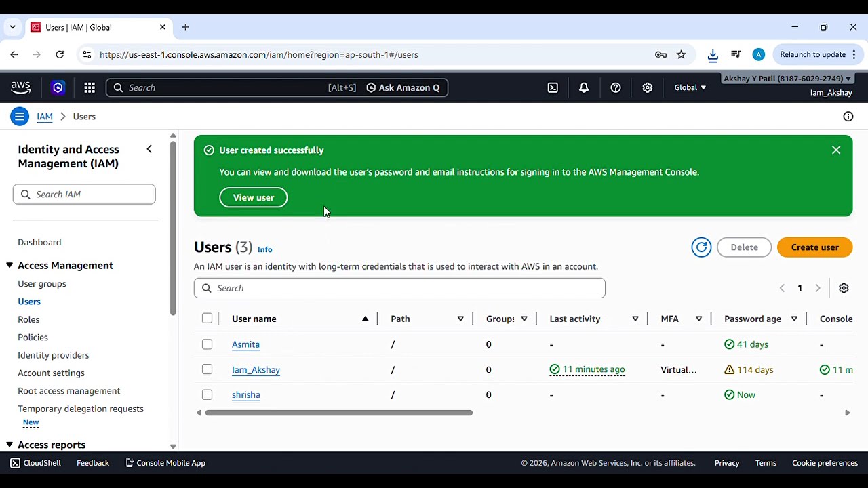This screenshot has width=868, height=488.
Task: Open Root access management in the sidebar
Action: click(x=68, y=391)
